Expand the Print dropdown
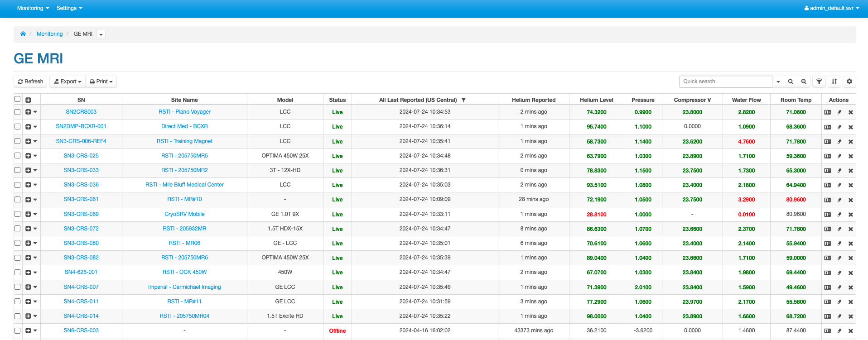868x340 pixels. coord(101,81)
